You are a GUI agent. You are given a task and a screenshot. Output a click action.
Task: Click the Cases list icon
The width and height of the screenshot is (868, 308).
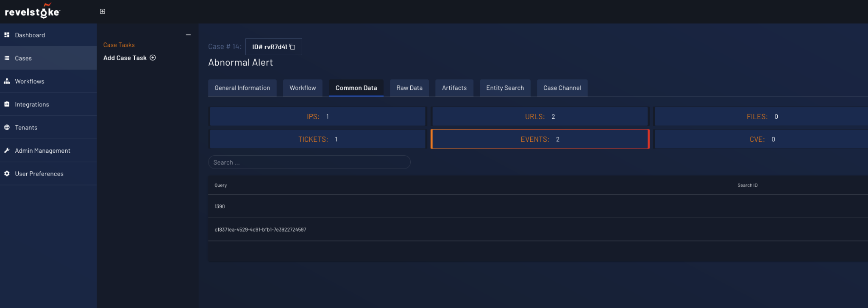coord(7,58)
